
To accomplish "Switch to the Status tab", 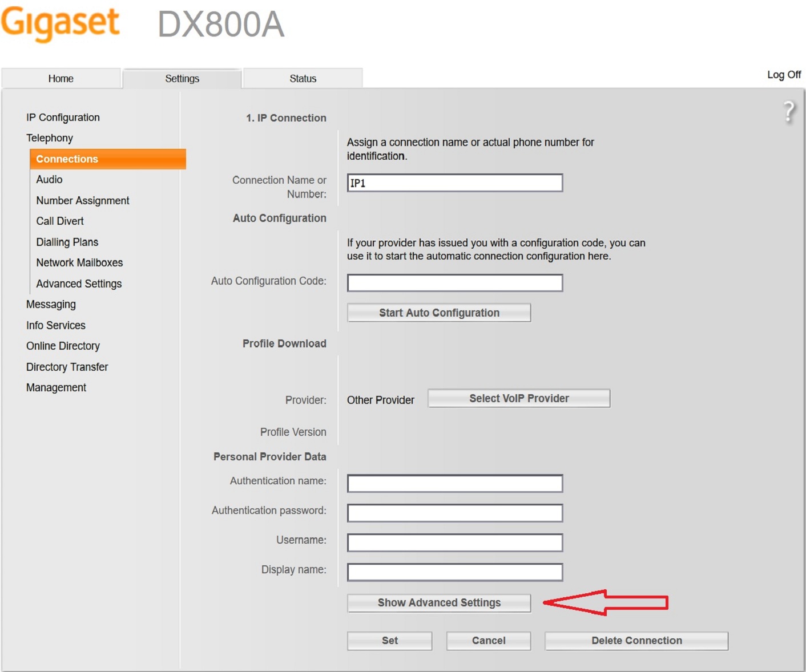I will coord(303,79).
